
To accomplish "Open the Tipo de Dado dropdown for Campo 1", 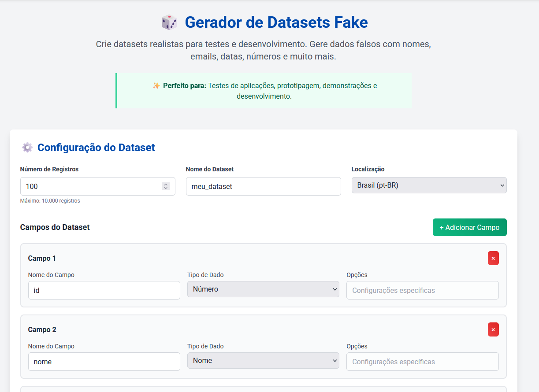I will [263, 289].
